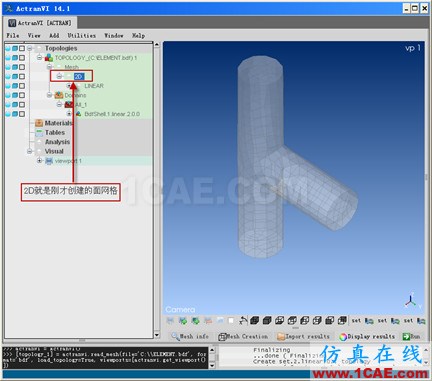Image resolution: width=432 pixels, height=381 pixels.
Task: Click the second solid cube view icon
Action: [267, 321]
